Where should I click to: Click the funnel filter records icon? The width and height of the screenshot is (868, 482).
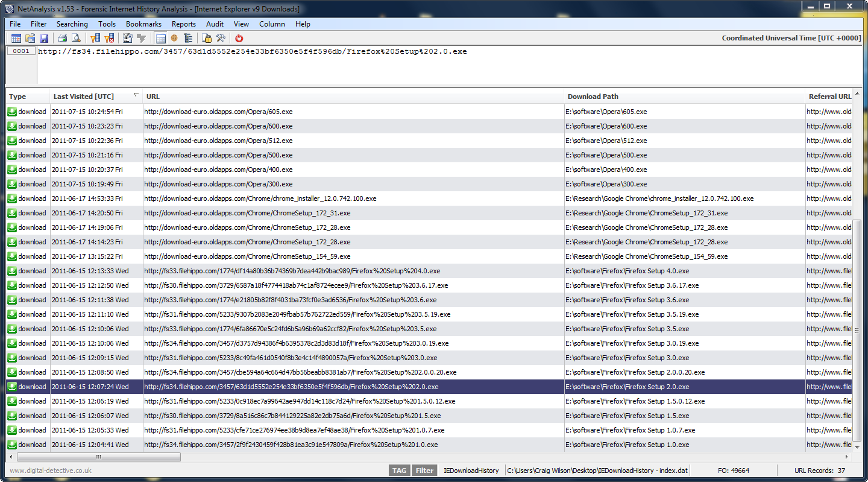[95, 38]
